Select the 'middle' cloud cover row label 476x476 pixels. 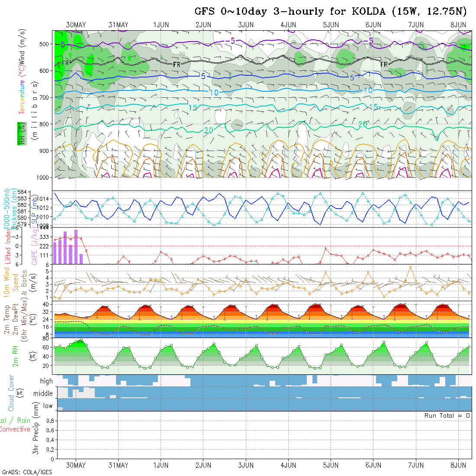click(43, 394)
